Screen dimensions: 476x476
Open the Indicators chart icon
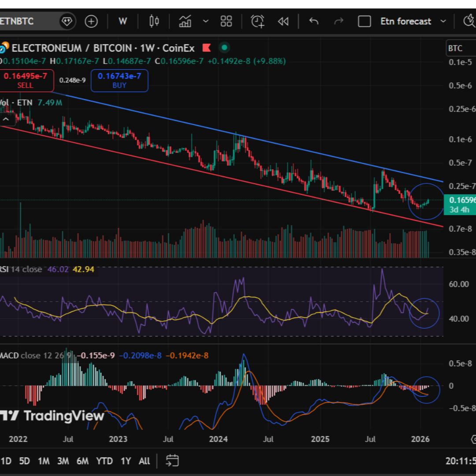185,21
